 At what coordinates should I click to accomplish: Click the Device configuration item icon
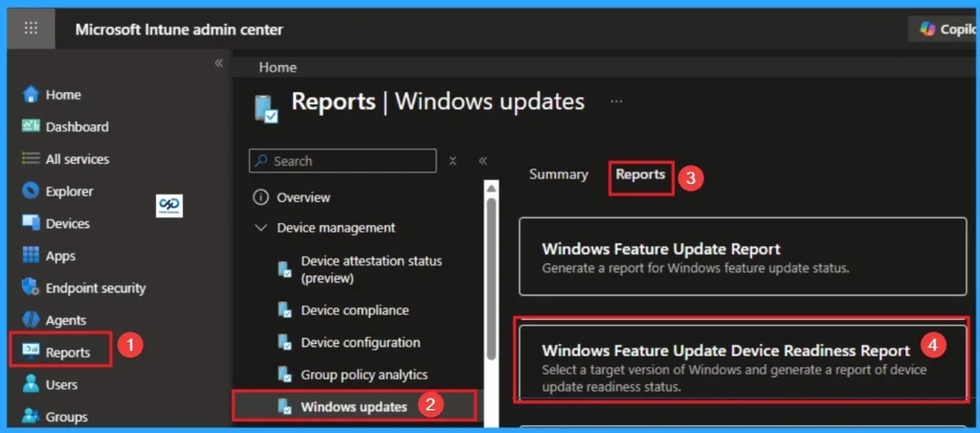[284, 342]
